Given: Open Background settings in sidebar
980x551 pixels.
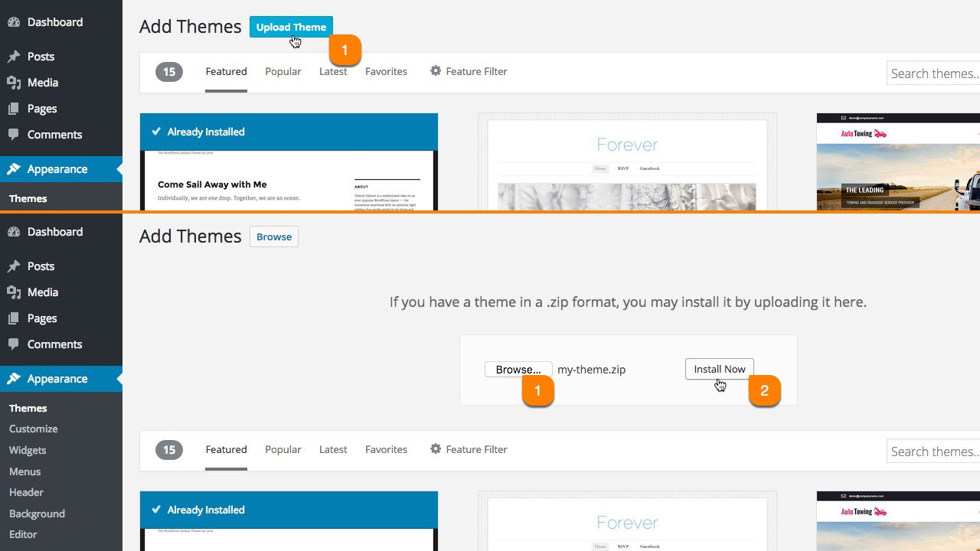Looking at the screenshot, I should click(x=37, y=514).
